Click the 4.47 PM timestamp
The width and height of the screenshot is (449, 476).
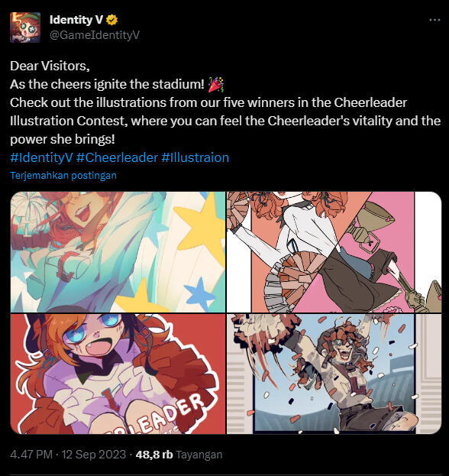[x=31, y=455]
